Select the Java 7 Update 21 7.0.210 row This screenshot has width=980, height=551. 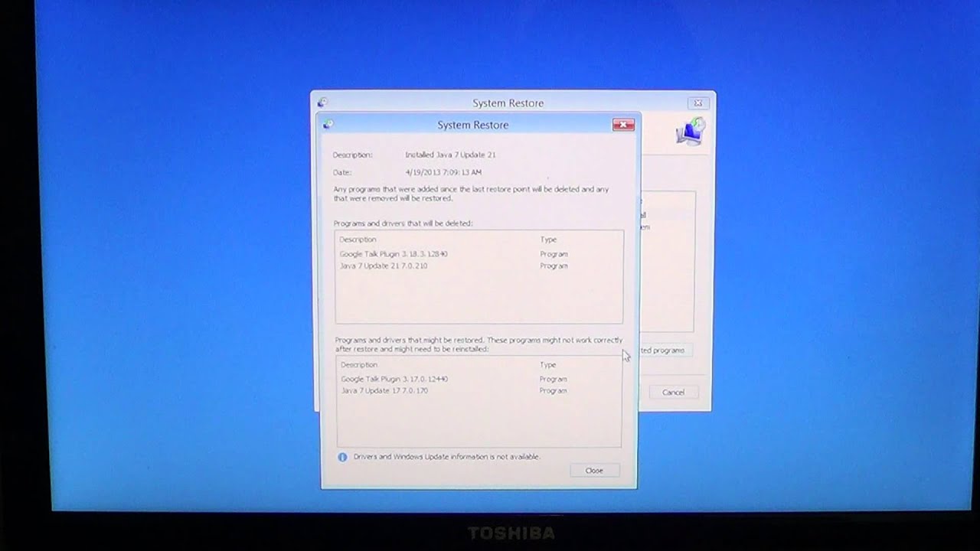pos(479,266)
